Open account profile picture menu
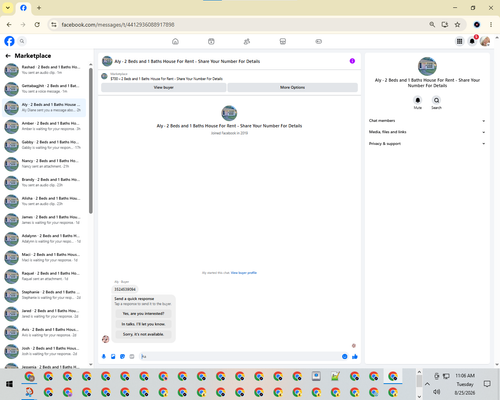 pos(485,41)
